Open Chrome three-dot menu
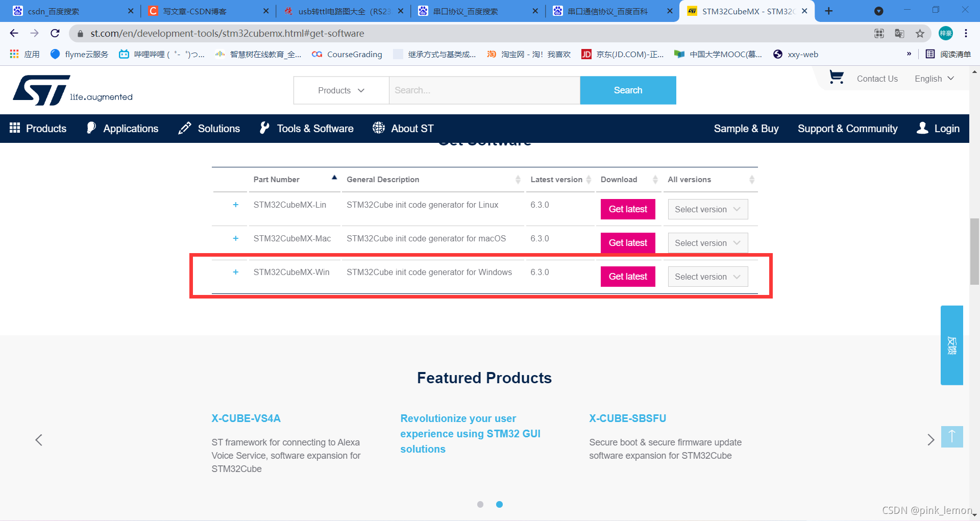Viewport: 980px width, 521px height. (966, 33)
